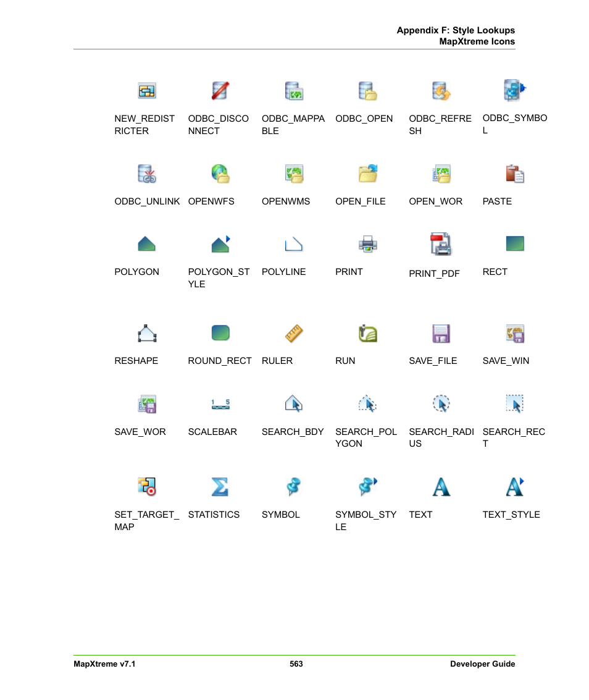Click the SET_TARGET_MAP icon
The image size is (589, 700).
click(147, 487)
